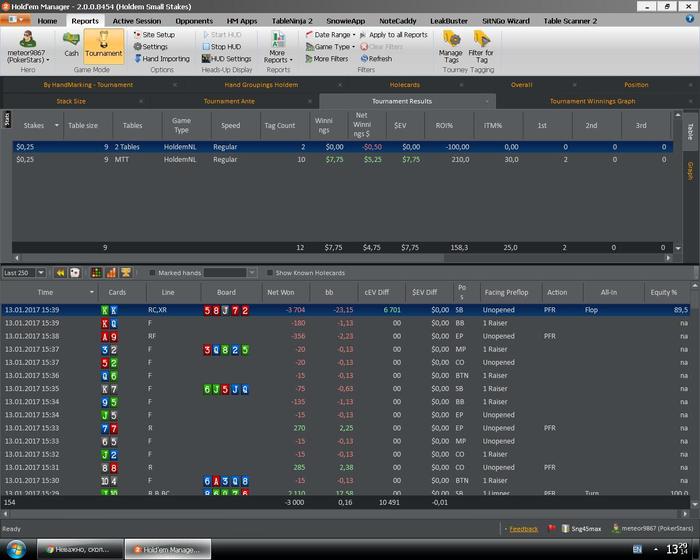Viewport: 700px width, 560px height.
Task: Open the Stakes column sort dropdown
Action: 57,125
